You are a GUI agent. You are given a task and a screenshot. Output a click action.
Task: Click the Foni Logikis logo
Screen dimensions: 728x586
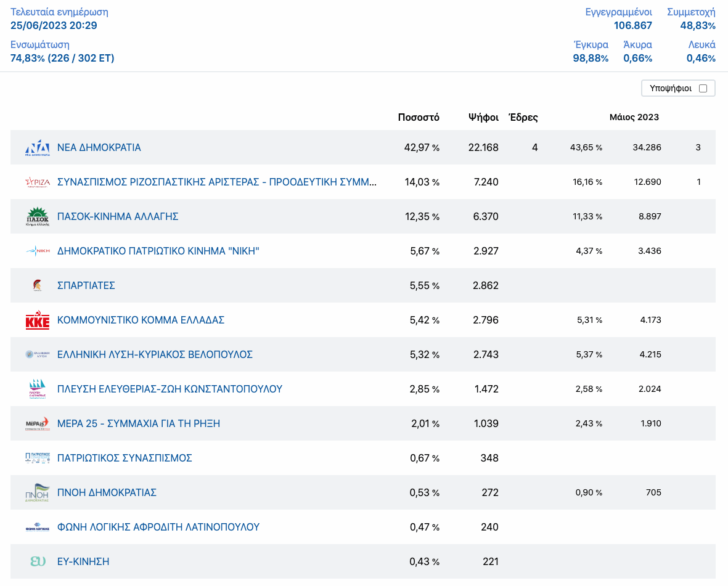(x=37, y=527)
